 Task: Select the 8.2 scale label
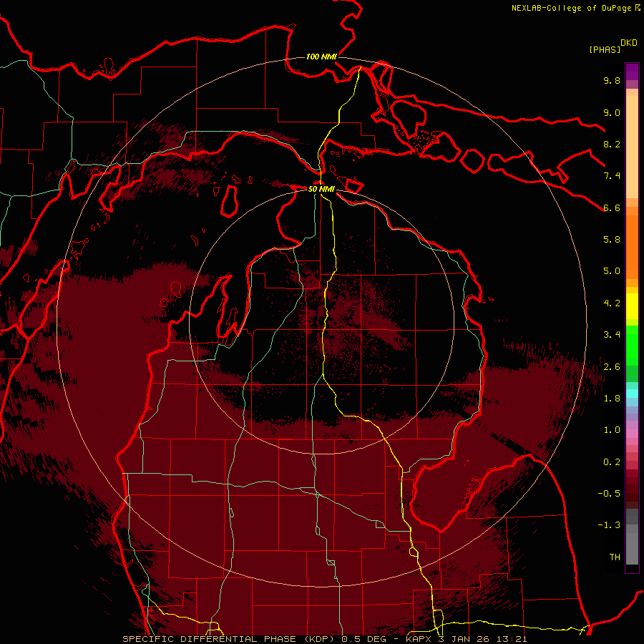612,144
